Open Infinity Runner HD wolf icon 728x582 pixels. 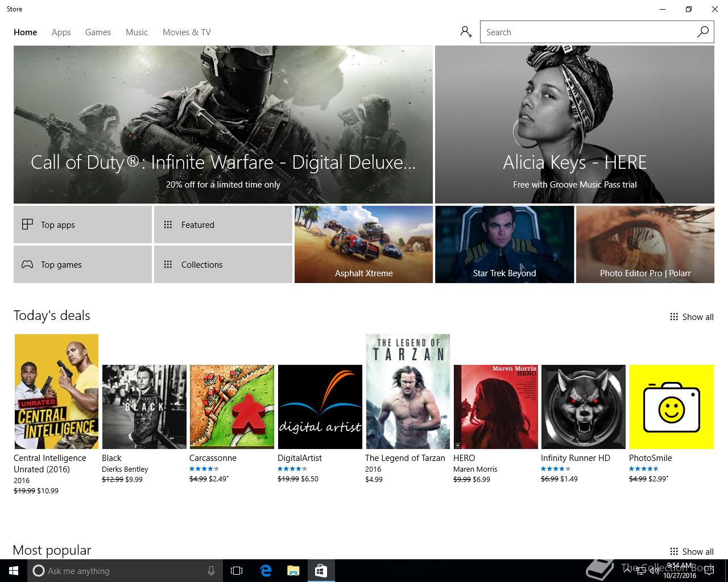[x=583, y=407]
